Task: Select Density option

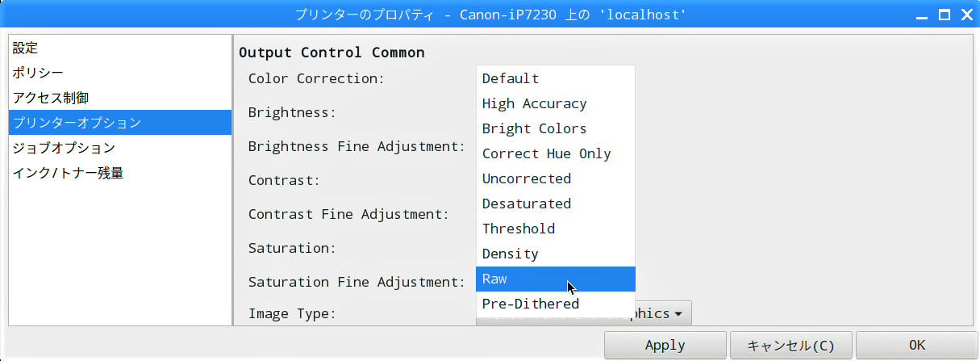Action: [556, 254]
